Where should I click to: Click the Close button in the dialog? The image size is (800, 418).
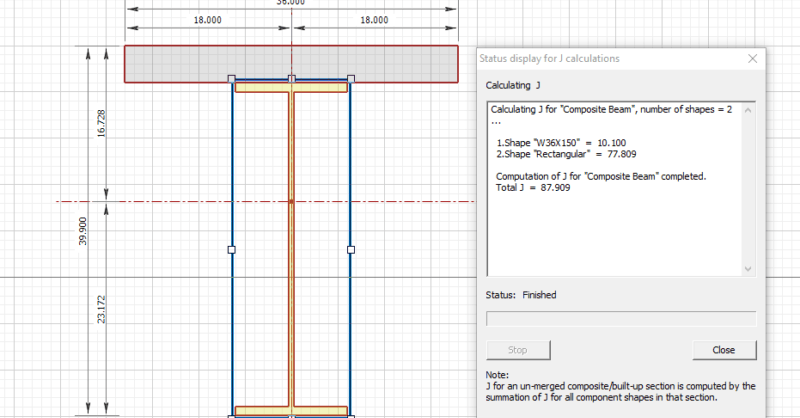(724, 350)
